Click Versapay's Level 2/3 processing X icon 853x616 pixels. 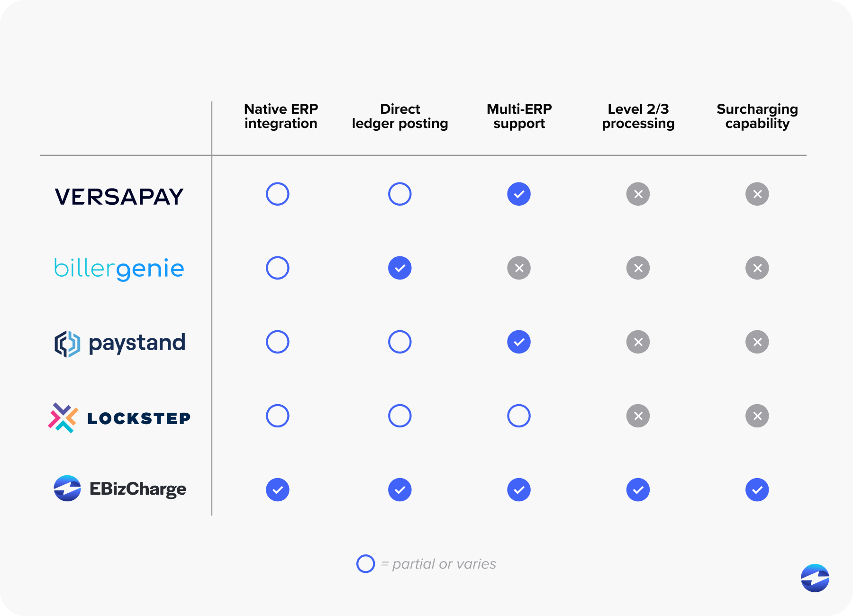638,194
